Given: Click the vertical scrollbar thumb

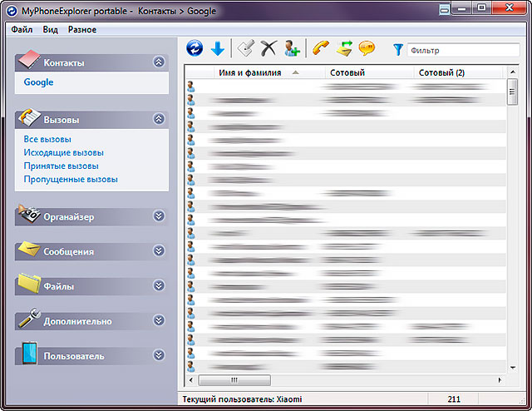Looking at the screenshot, I should (x=512, y=92).
